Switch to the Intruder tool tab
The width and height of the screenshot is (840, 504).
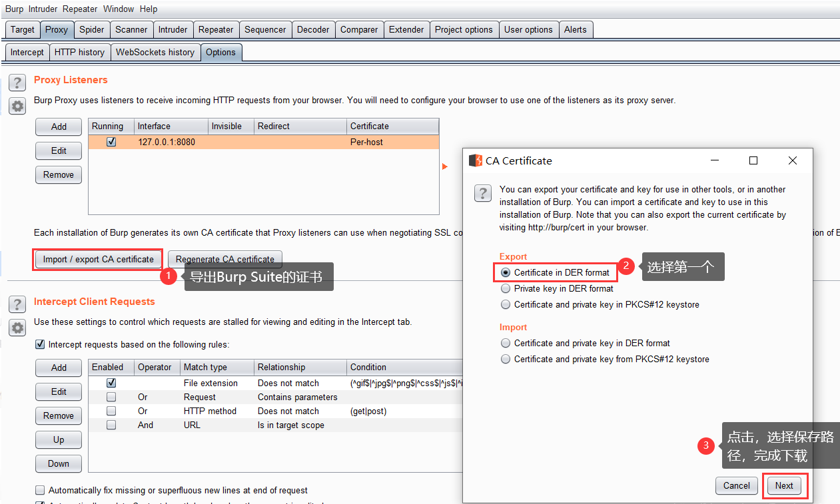coord(173,29)
